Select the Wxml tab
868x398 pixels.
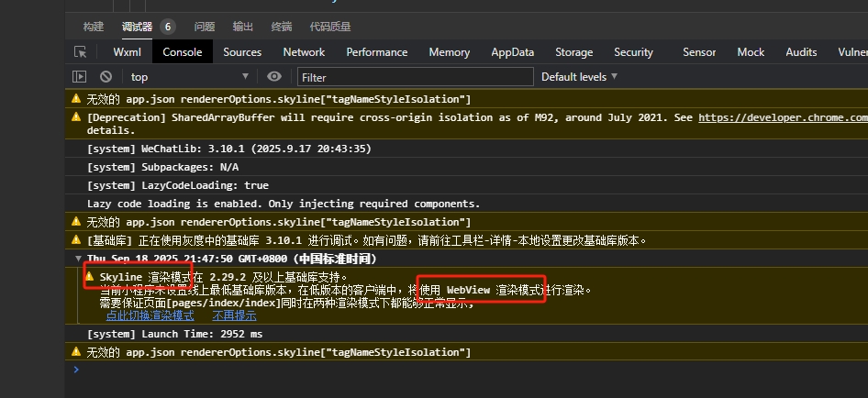127,52
